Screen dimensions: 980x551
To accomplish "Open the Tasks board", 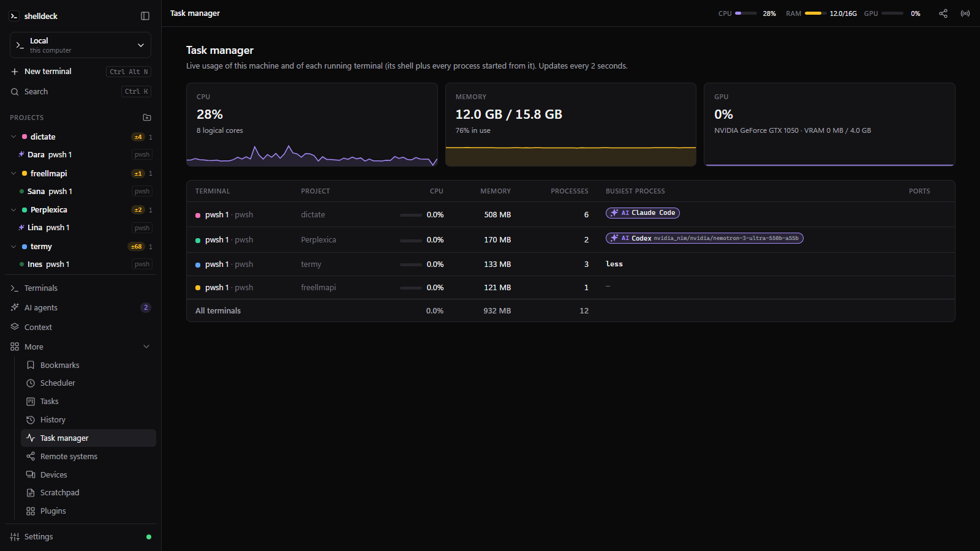I will click(x=88, y=402).
